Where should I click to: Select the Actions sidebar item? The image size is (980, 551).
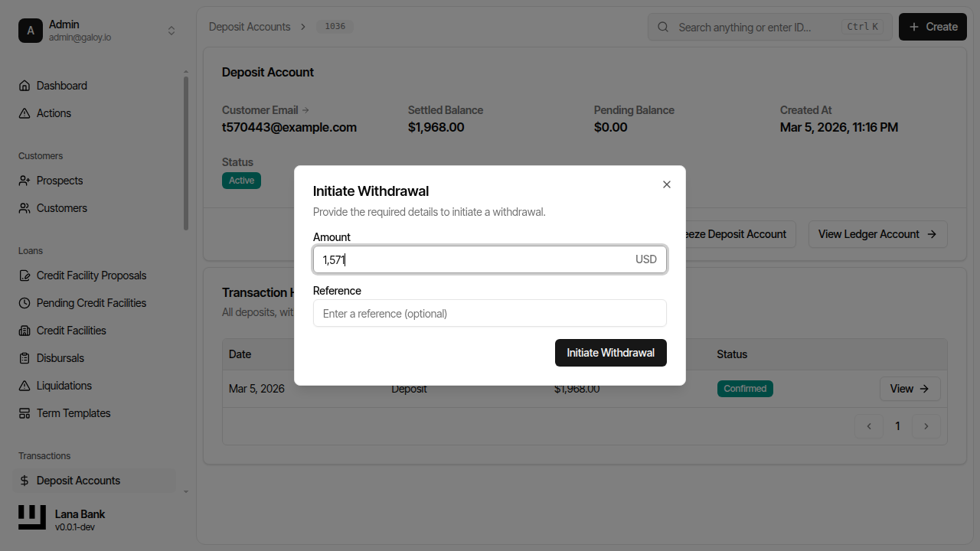52,112
